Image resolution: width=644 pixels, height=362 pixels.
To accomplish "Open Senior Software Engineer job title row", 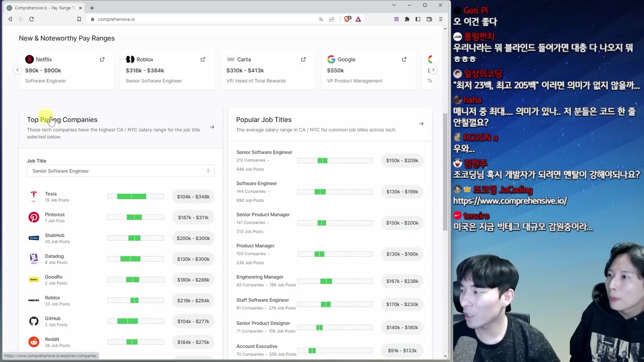I will point(330,160).
